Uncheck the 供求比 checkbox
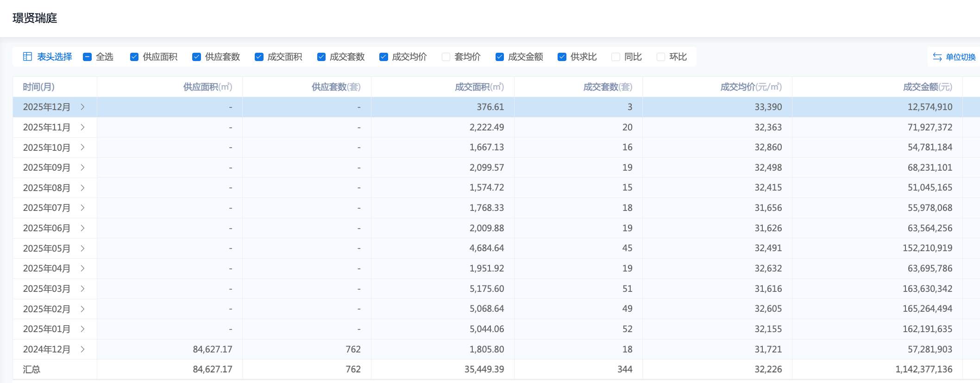This screenshot has width=980, height=383. click(562, 57)
